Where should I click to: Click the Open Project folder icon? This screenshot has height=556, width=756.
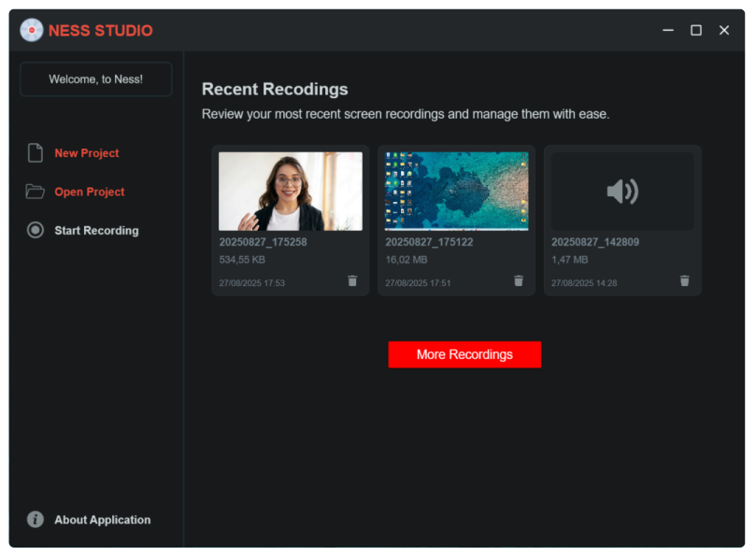[x=36, y=191]
